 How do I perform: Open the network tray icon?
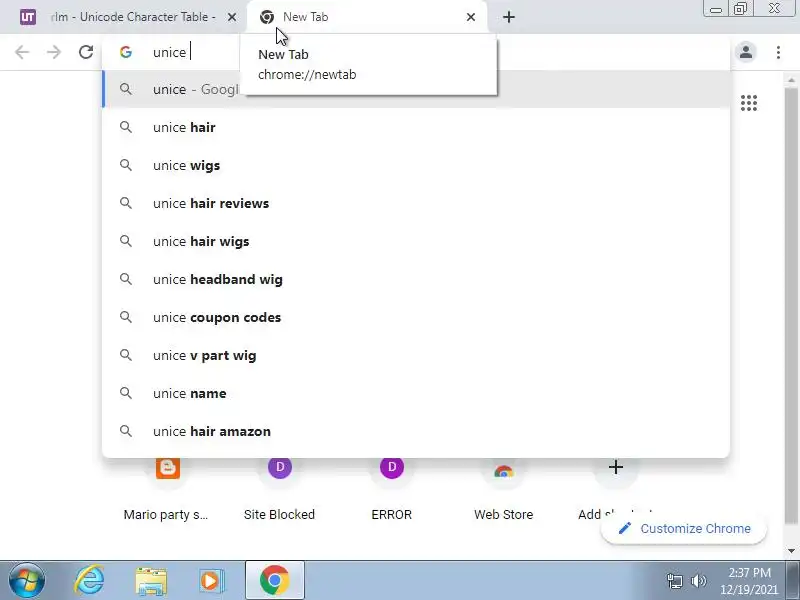pyautogui.click(x=674, y=581)
